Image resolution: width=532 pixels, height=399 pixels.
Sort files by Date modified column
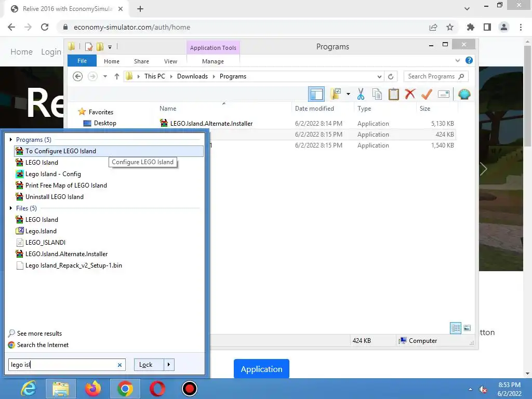(x=314, y=109)
